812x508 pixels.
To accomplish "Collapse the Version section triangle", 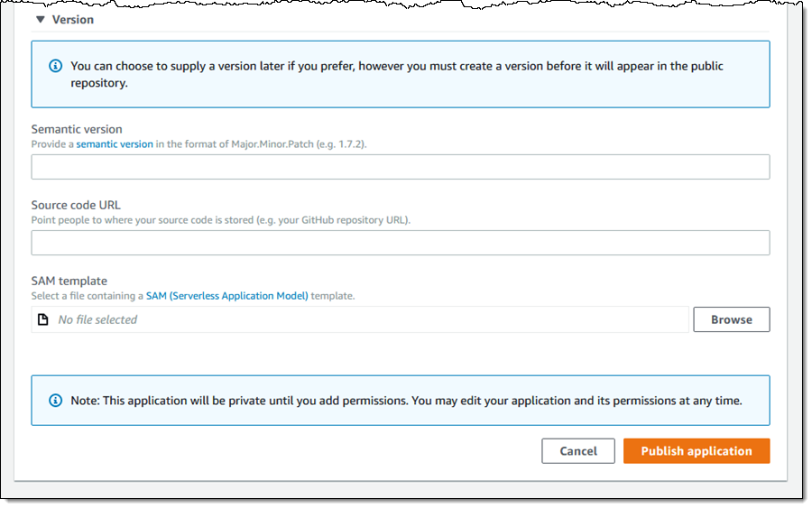I will [x=40, y=19].
